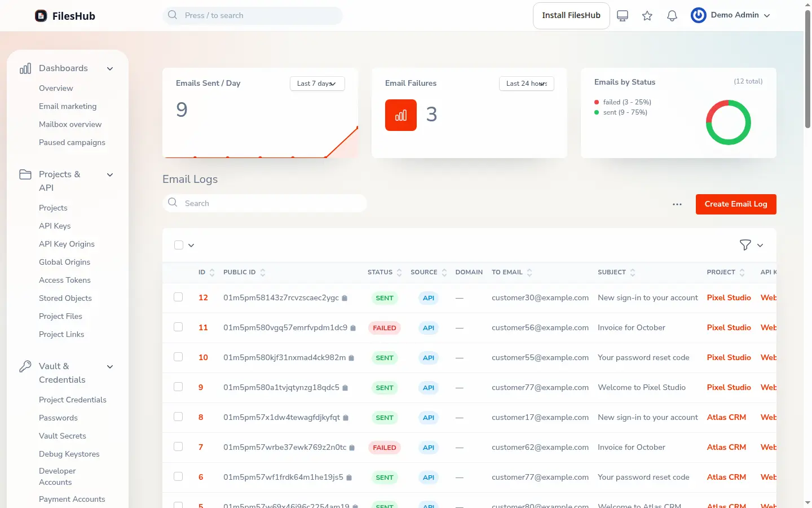This screenshot has height=508, width=812.
Task: Open the Last 7 days dropdown
Action: (317, 84)
